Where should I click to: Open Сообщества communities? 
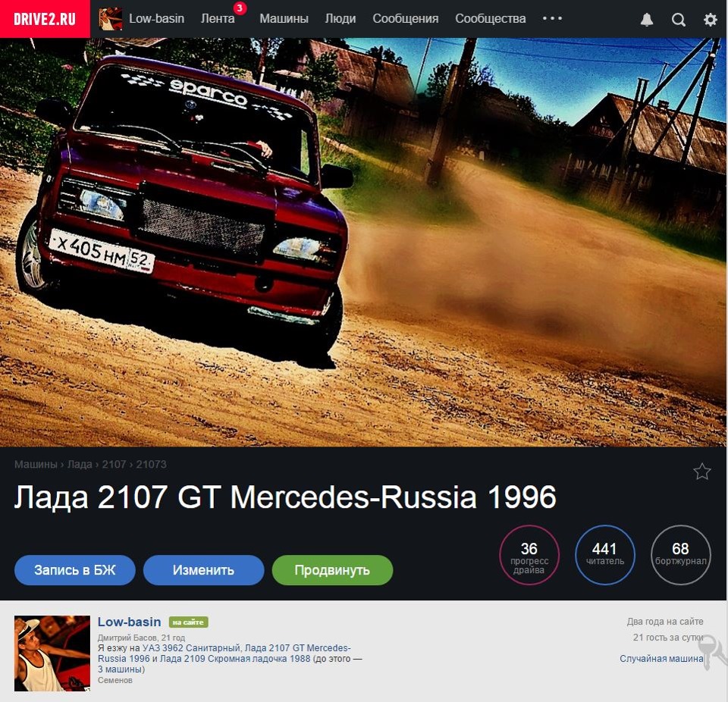491,18
